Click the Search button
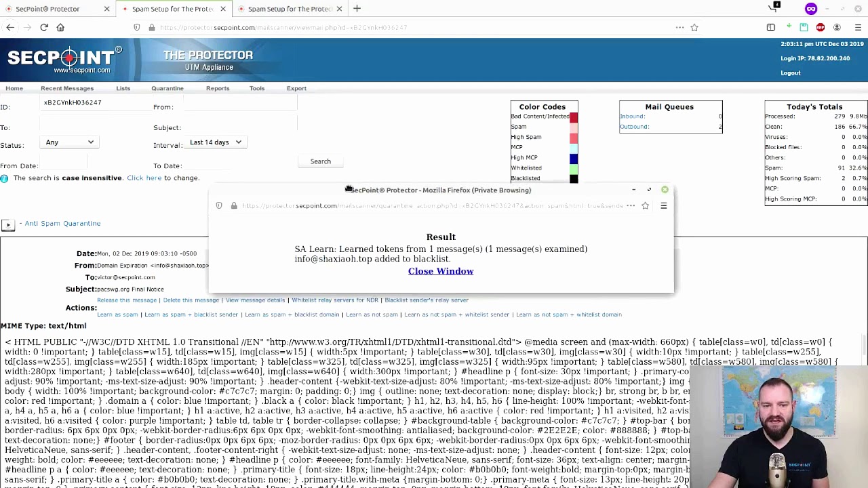The image size is (868, 488). 321,161
